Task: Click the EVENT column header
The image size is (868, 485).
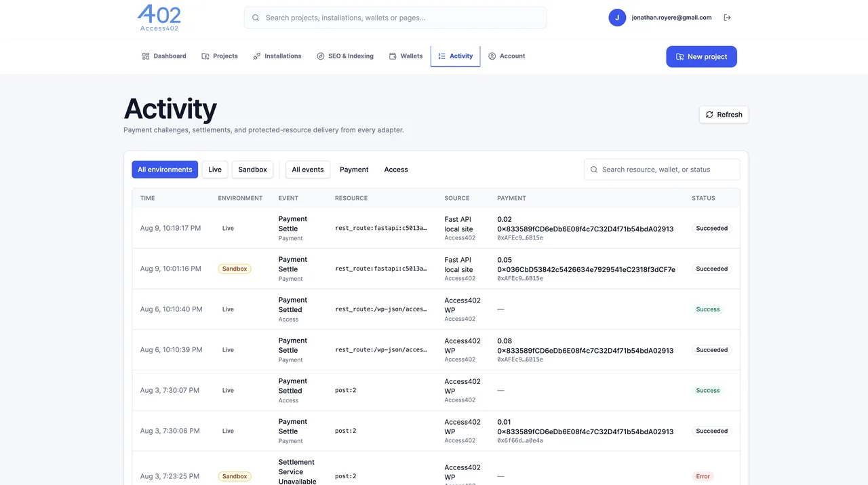Action: click(288, 198)
